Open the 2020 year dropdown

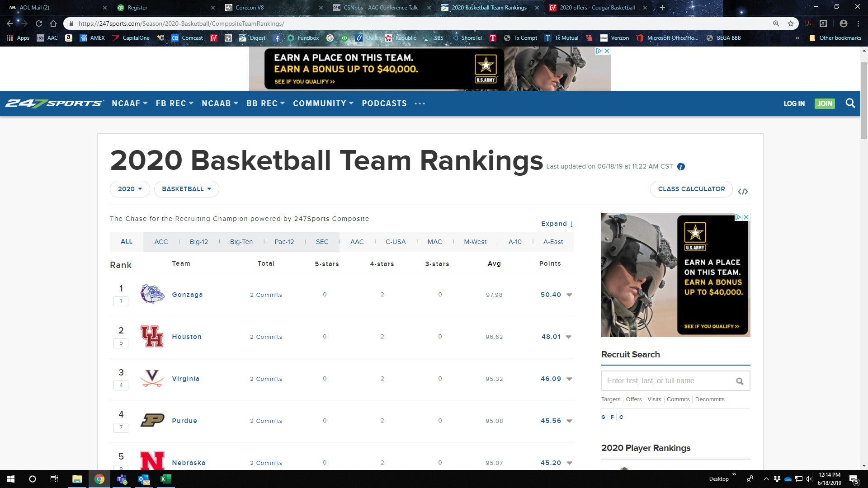(130, 189)
